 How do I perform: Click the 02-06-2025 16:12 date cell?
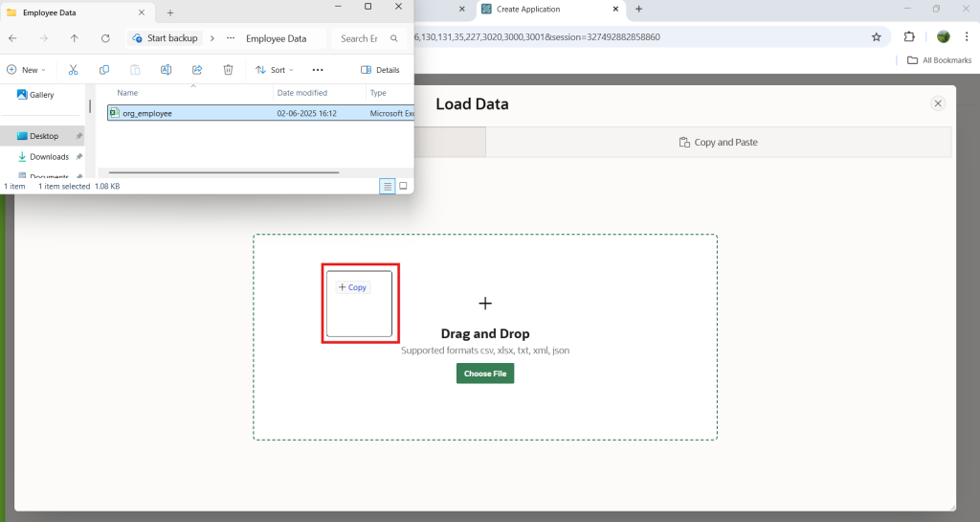pos(306,113)
